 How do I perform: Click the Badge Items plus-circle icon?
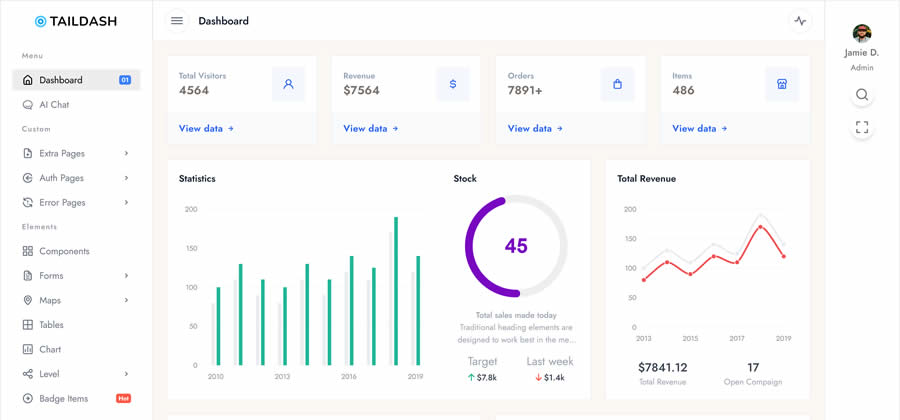pyautogui.click(x=28, y=399)
